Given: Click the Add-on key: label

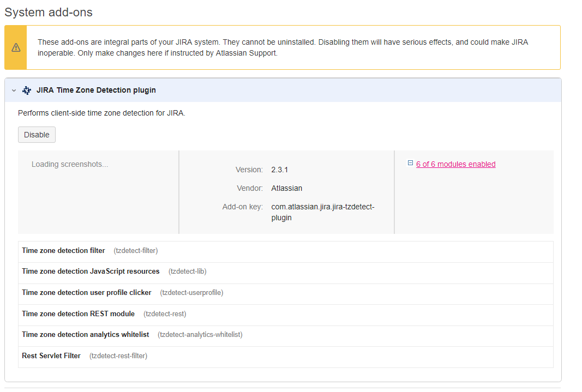Looking at the screenshot, I should (x=242, y=207).
